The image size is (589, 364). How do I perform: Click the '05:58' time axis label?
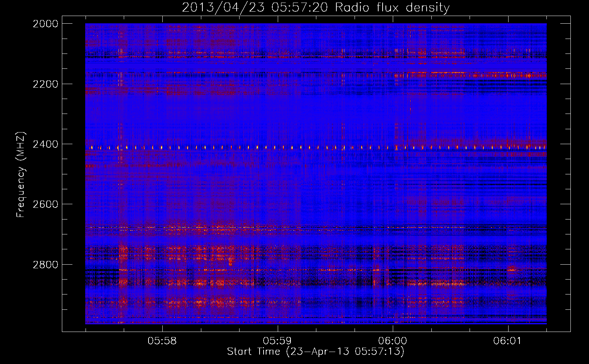point(162,341)
